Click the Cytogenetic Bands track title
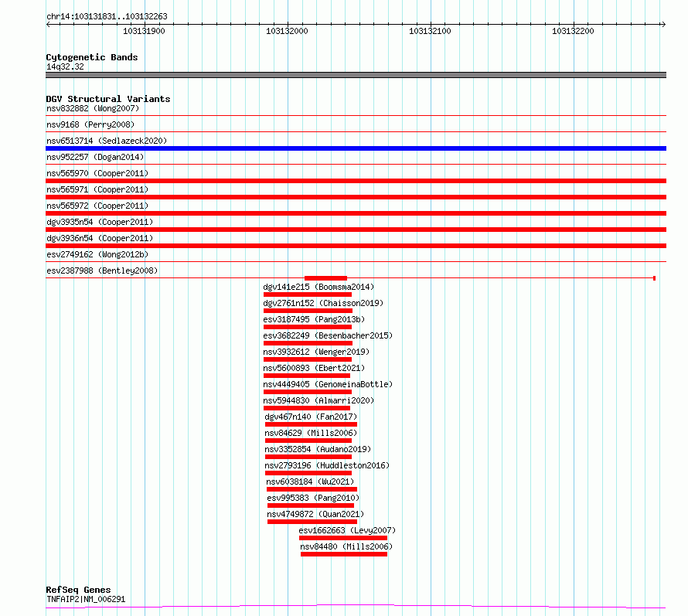This screenshot has height=616, width=688. click(92, 57)
